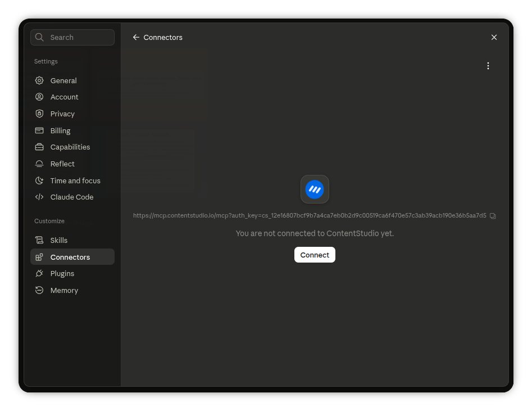Screen dimensions: 532x411
Task: Click the mcp.contentstudio.io URL text
Action: 310,216
